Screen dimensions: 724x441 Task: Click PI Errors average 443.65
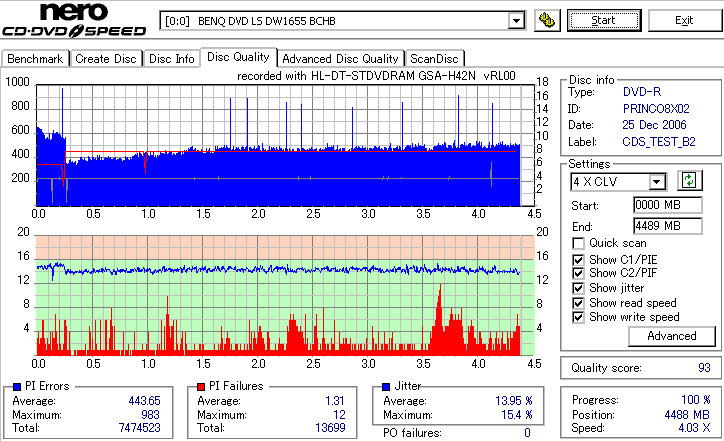(x=145, y=401)
